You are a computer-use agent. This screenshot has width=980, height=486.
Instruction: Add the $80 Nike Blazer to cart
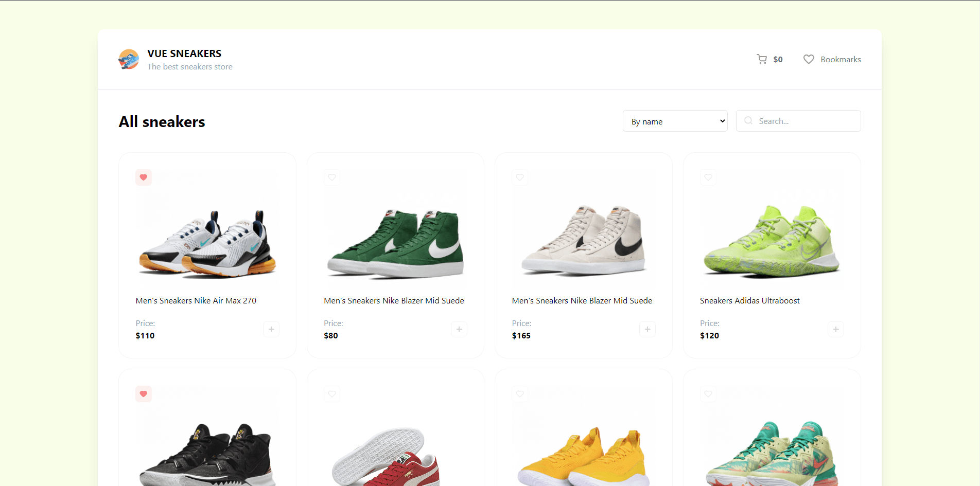(459, 329)
